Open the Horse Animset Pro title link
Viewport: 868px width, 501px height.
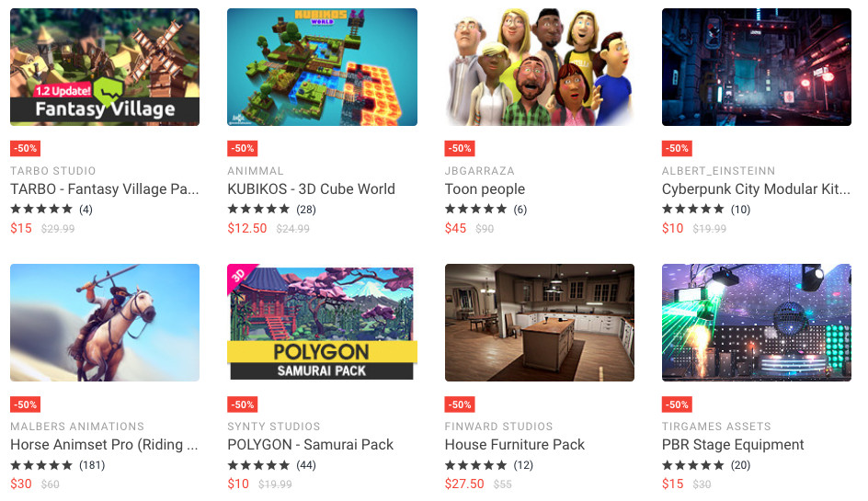pyautogui.click(x=104, y=445)
